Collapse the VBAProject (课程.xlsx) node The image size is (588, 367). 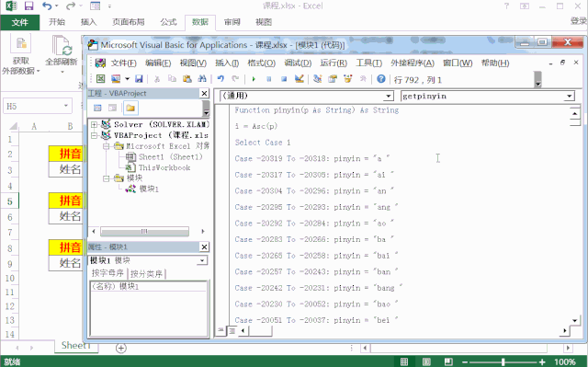pyautogui.click(x=94, y=135)
